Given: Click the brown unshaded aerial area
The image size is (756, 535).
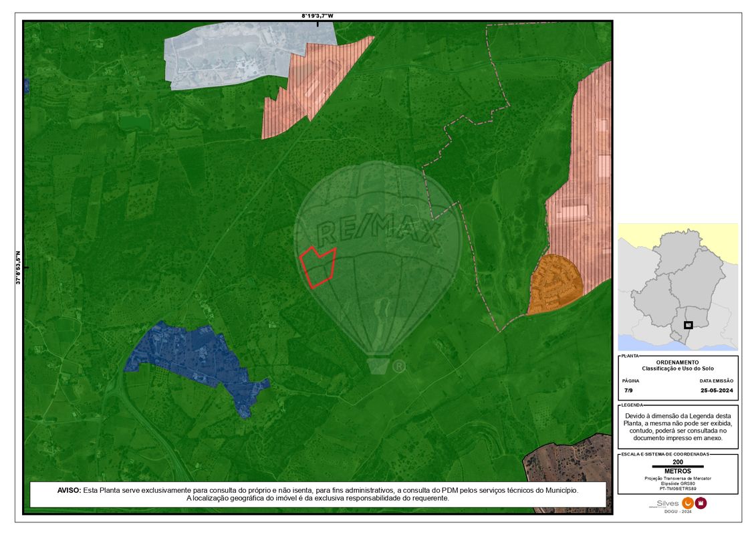Looking at the screenshot, I should (x=569, y=465).
